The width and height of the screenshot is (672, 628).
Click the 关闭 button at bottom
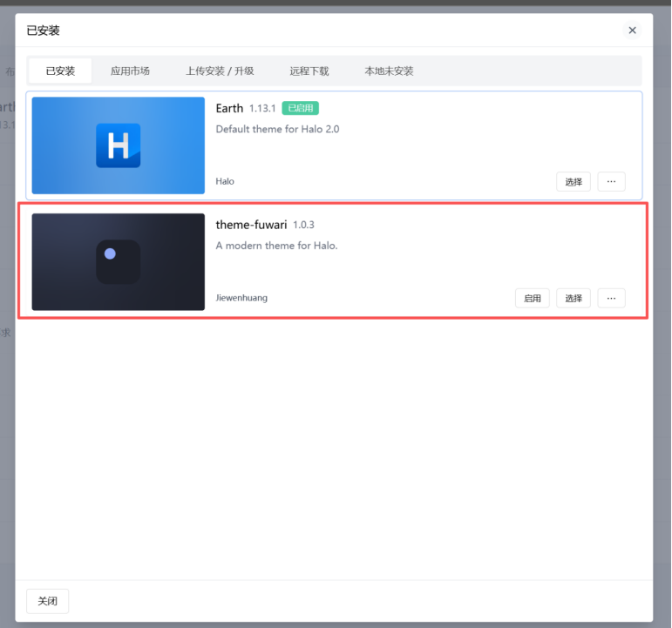pos(47,601)
